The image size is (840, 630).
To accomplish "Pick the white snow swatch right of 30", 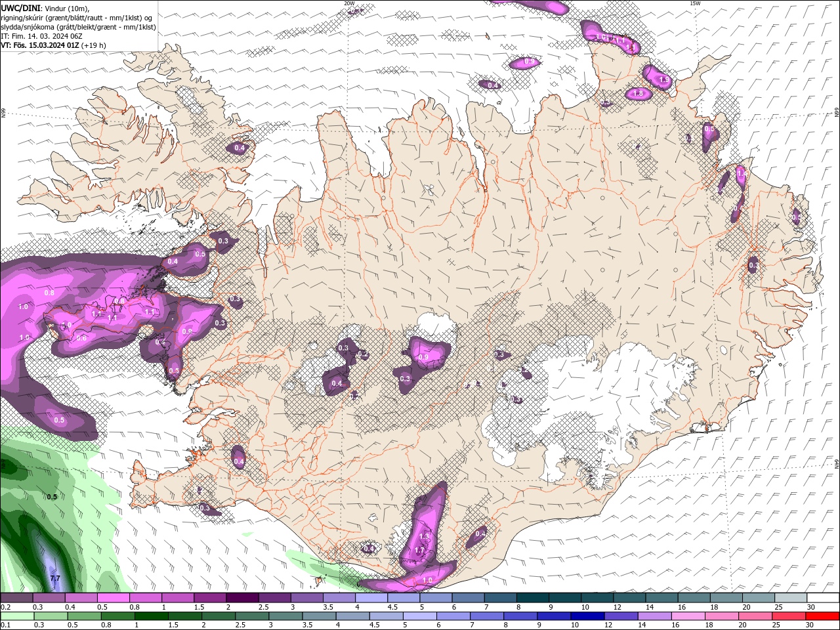I will click(x=824, y=598).
